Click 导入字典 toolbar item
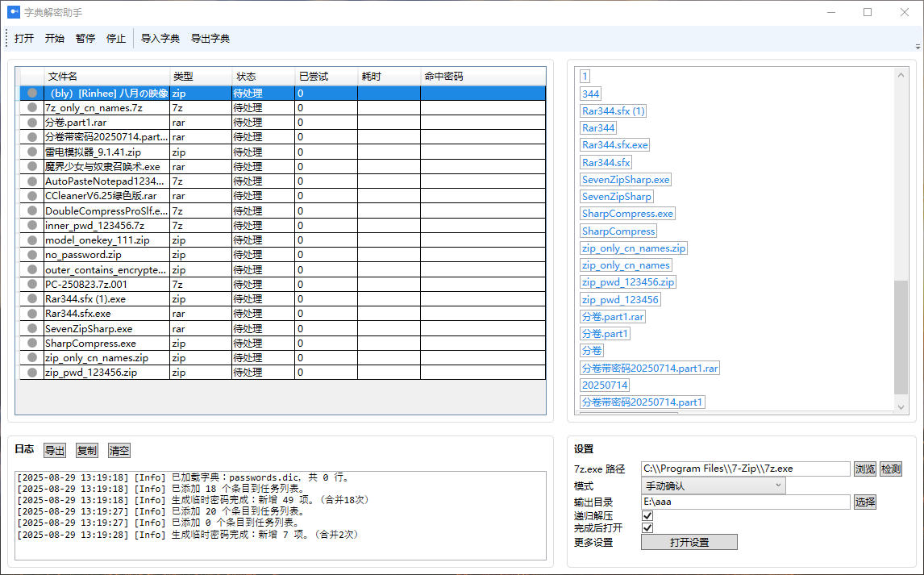Viewport: 924px width, 575px height. click(x=160, y=38)
